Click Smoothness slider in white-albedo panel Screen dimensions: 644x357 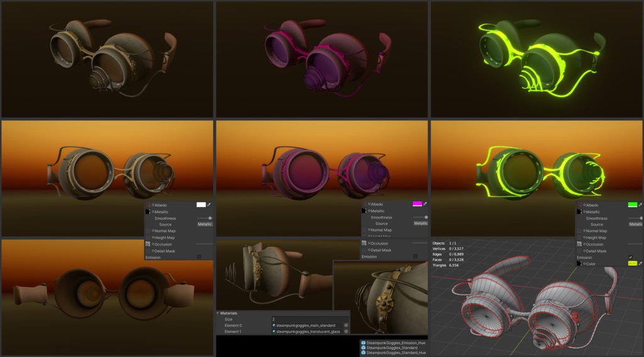coord(205,218)
